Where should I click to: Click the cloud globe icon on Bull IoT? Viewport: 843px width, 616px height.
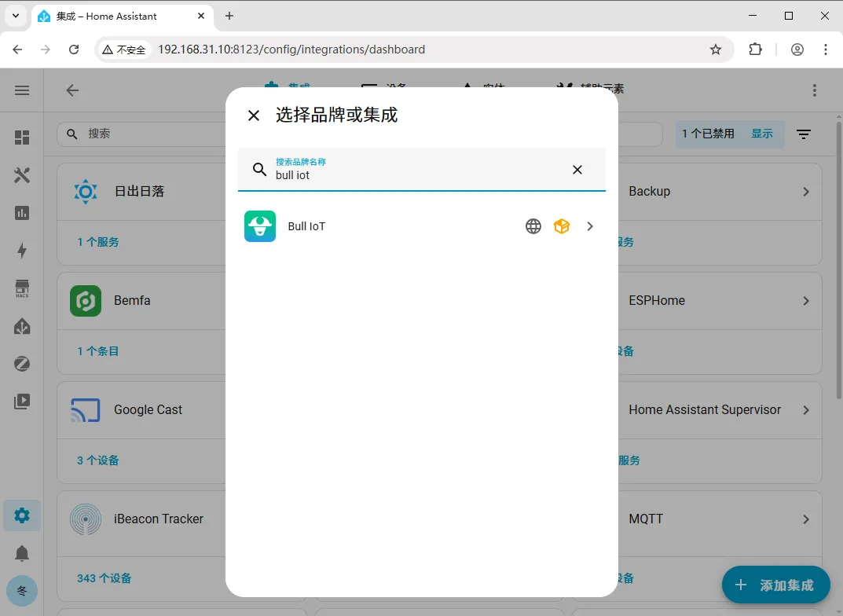533,226
